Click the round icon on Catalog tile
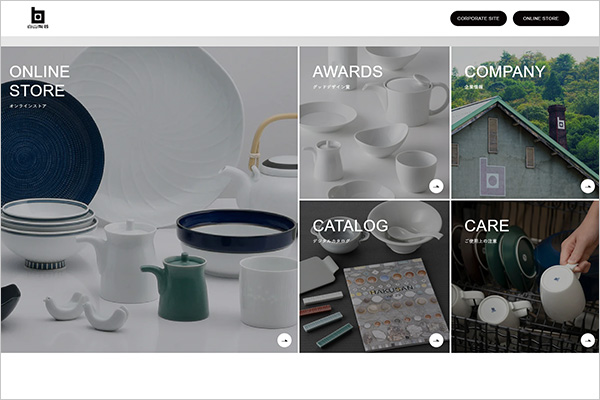This screenshot has height=400, width=600. [x=436, y=340]
